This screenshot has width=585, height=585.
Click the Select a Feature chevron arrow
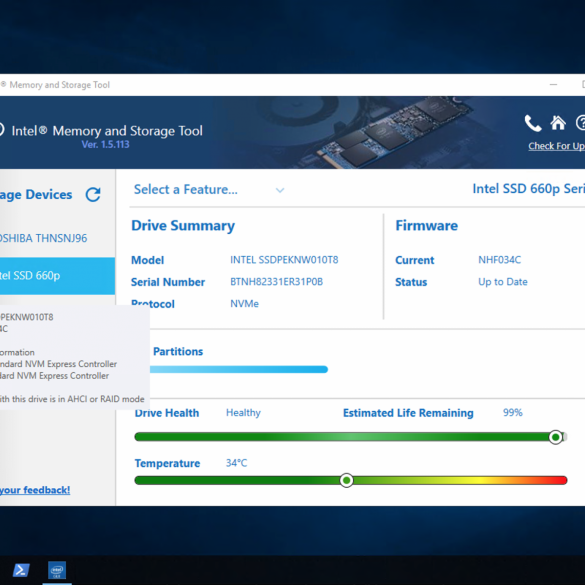click(x=280, y=190)
